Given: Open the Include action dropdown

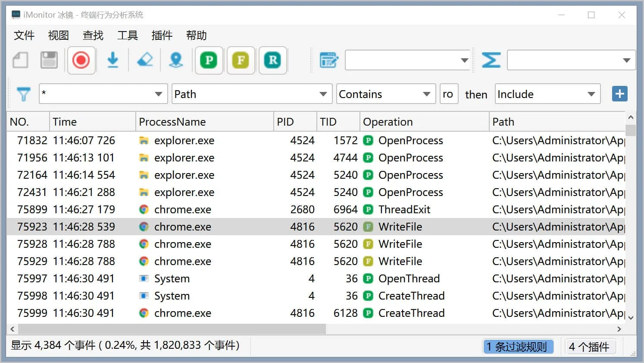Looking at the screenshot, I should pos(591,94).
